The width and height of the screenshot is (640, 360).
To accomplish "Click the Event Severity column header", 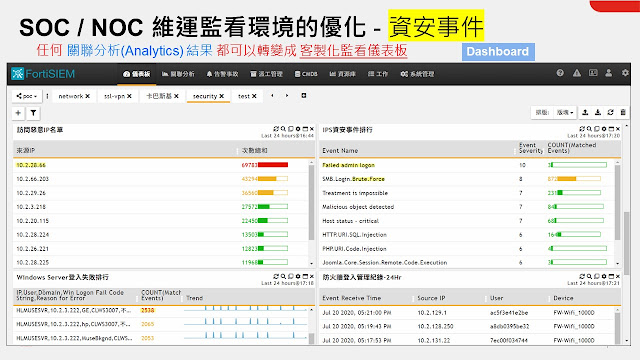I will [530, 148].
